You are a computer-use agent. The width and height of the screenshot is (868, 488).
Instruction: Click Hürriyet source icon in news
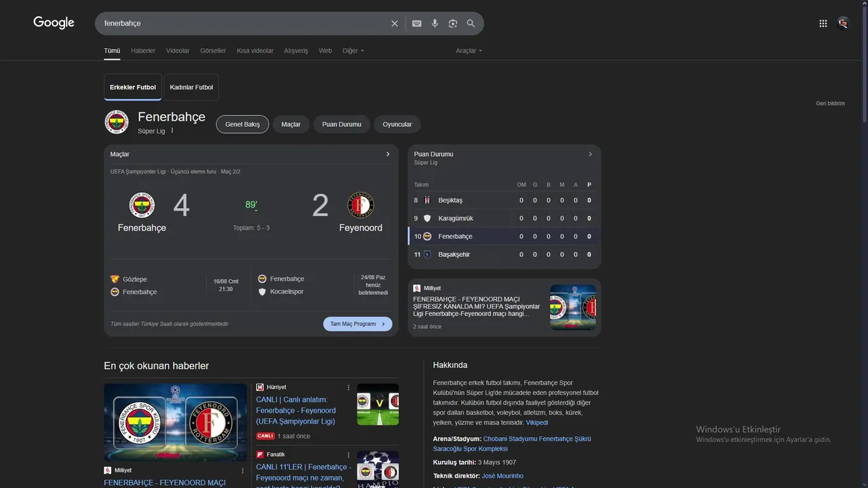click(x=260, y=387)
